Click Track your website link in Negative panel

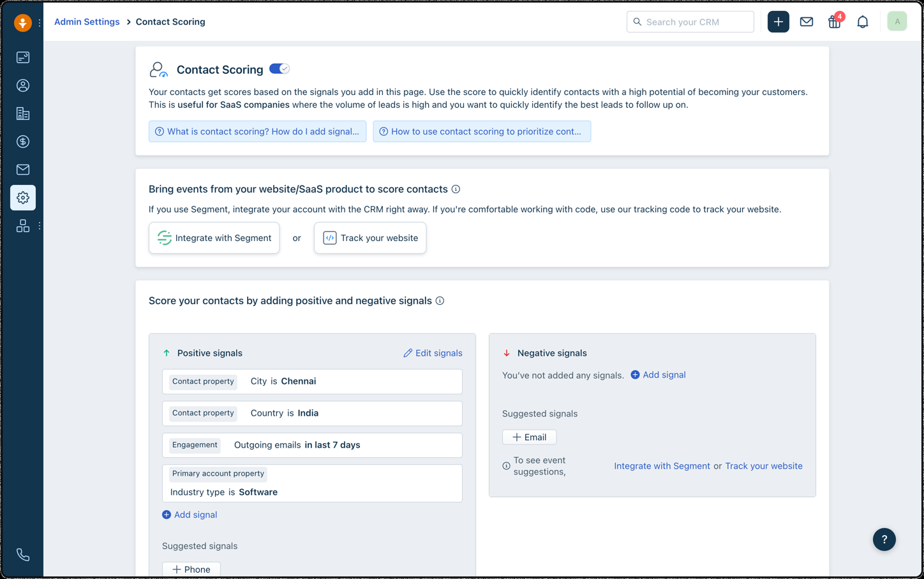[x=764, y=466]
